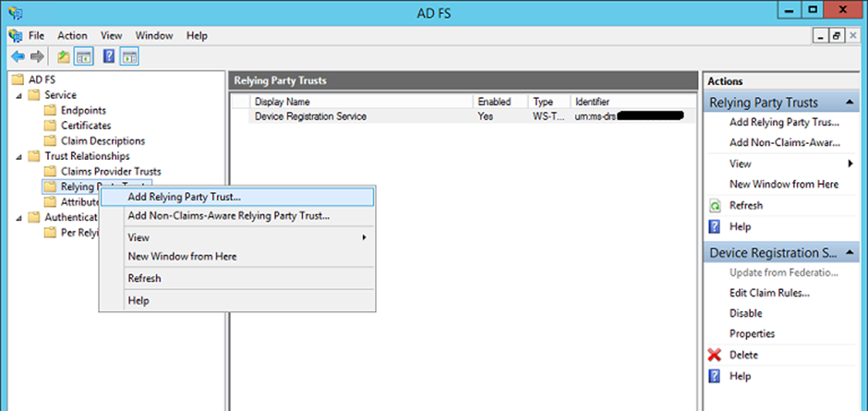868x411 pixels.
Task: Open the Help menu in menu bar
Action: 197,35
